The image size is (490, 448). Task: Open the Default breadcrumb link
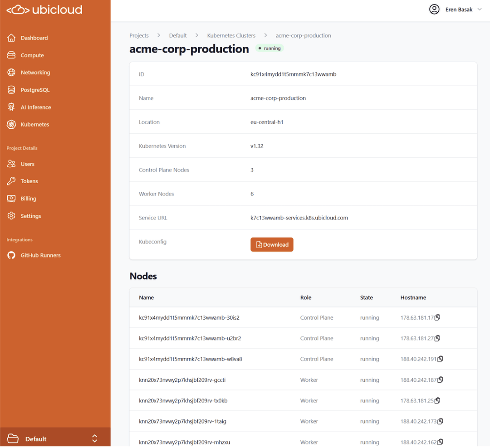click(x=178, y=36)
